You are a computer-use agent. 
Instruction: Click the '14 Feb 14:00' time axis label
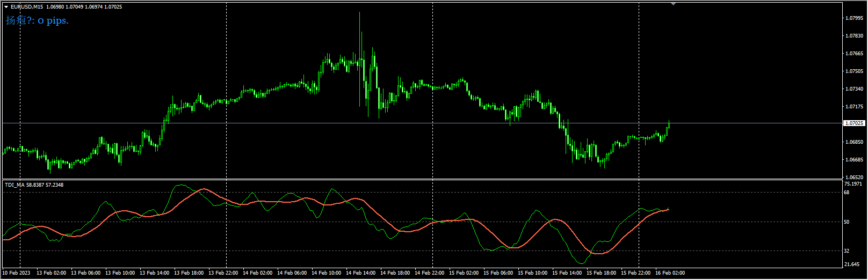[x=360, y=273]
